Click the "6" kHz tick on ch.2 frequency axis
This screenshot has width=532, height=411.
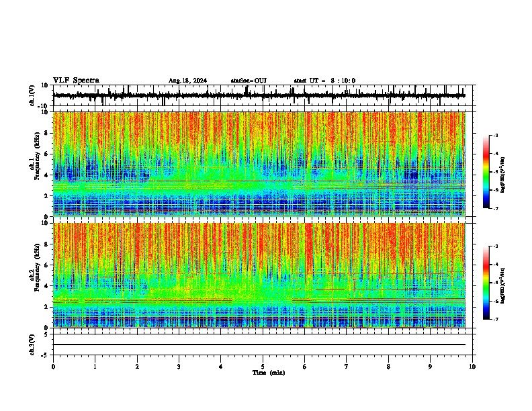[x=46, y=265]
